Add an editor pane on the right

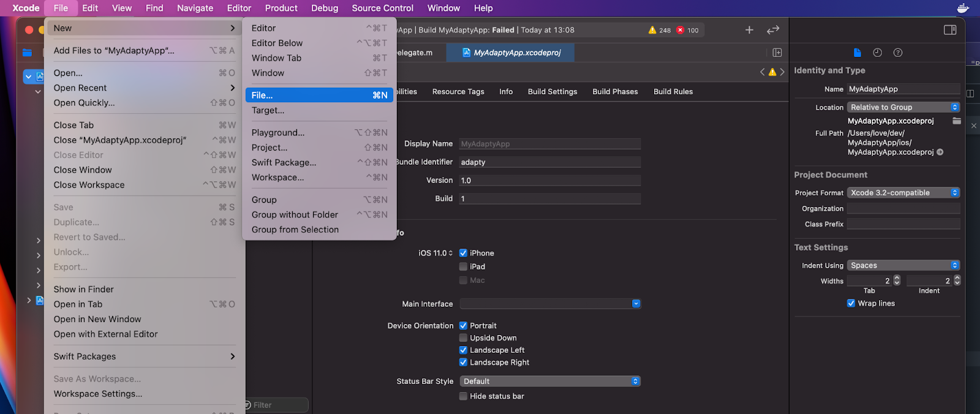pyautogui.click(x=777, y=53)
